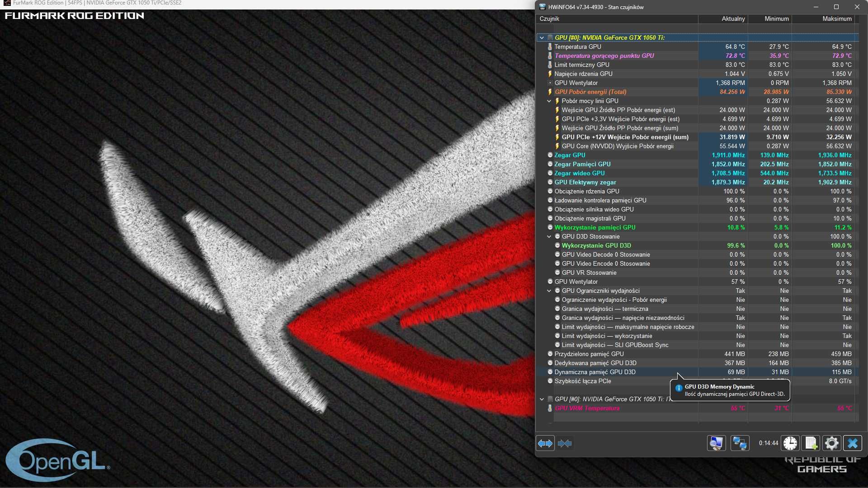This screenshot has width=868, height=488.
Task: Select Limit wydajności — SLI GPUBoost Sync row
Action: point(697,345)
